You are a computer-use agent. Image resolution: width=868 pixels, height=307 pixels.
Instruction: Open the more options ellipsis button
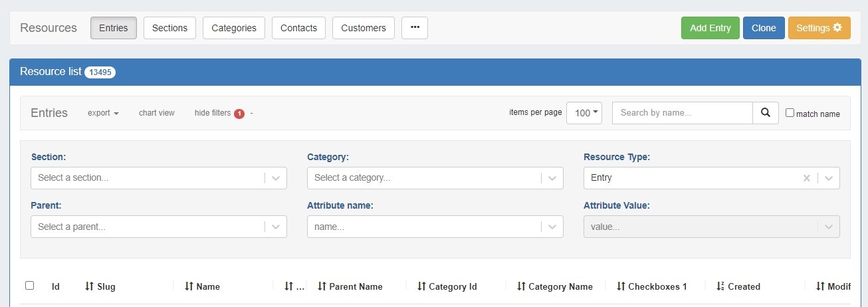(415, 28)
